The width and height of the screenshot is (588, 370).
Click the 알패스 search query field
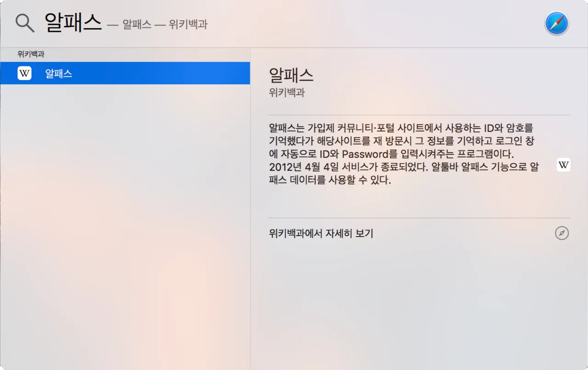(x=73, y=23)
